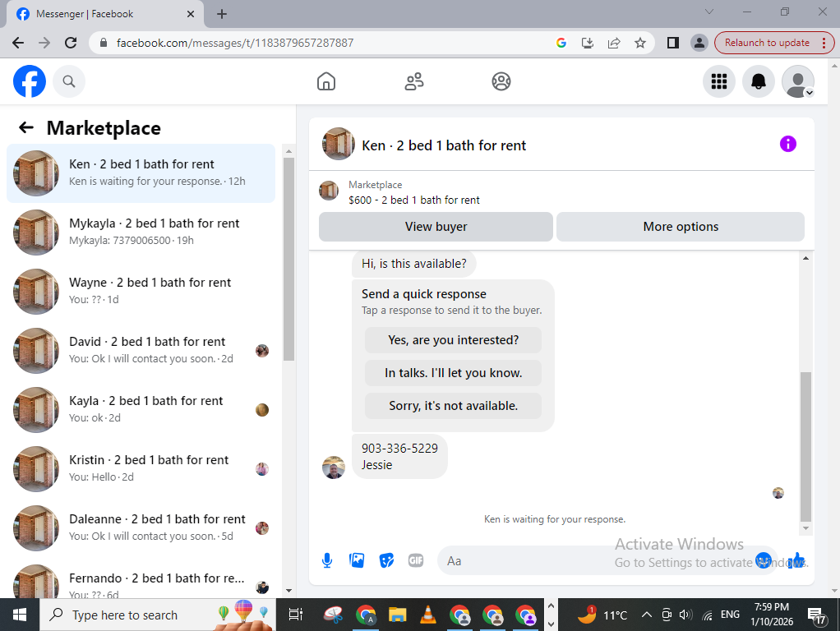Click Ken's avatar beside the phone message
This screenshot has width=840, height=631.
pos(333,467)
